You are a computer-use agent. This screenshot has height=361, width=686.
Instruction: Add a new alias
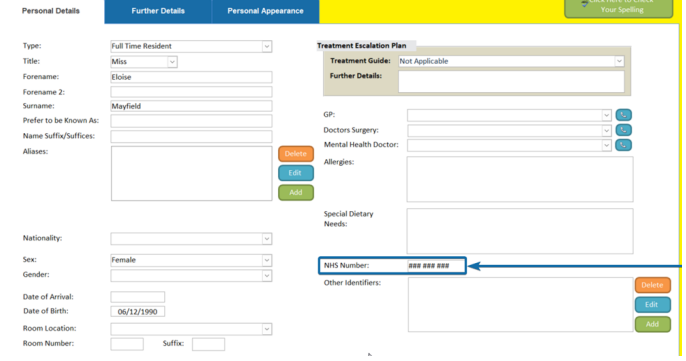(296, 193)
